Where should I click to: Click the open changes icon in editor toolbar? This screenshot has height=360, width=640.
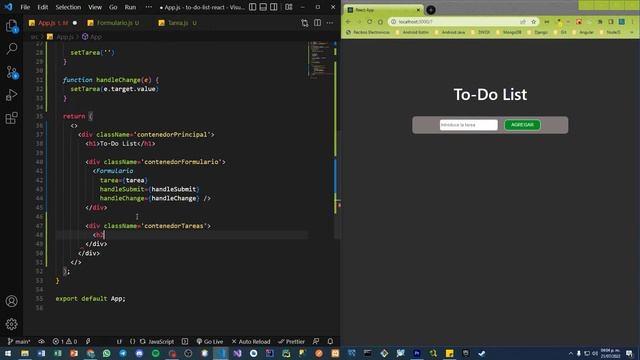tap(304, 23)
